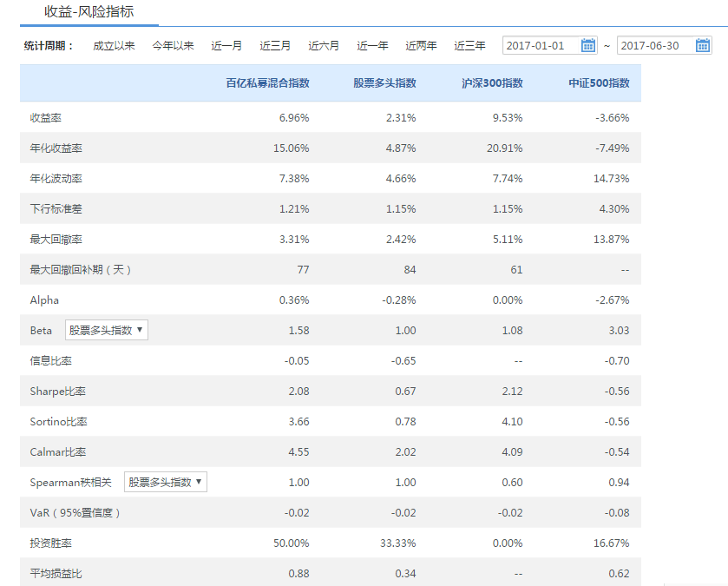728x586 pixels.
Task: Click the 6.96% return value
Action: (294, 118)
